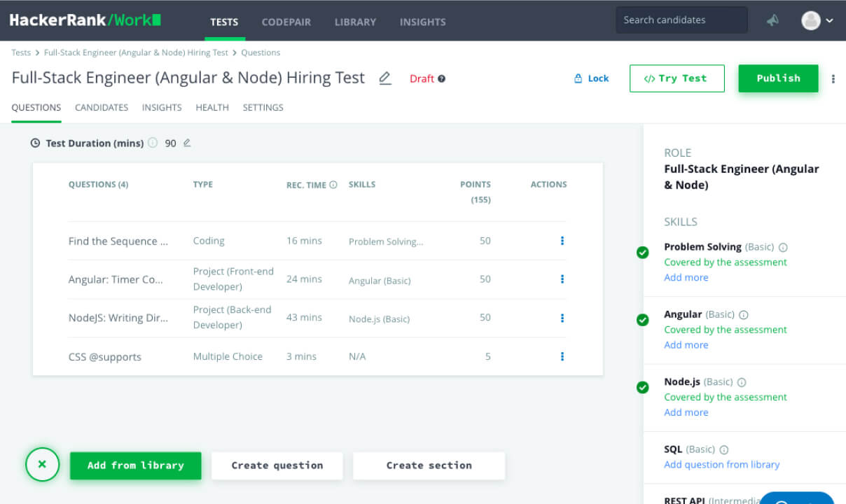This screenshot has height=504, width=846.
Task: Open the CSS @supports question
Action: tap(105, 357)
